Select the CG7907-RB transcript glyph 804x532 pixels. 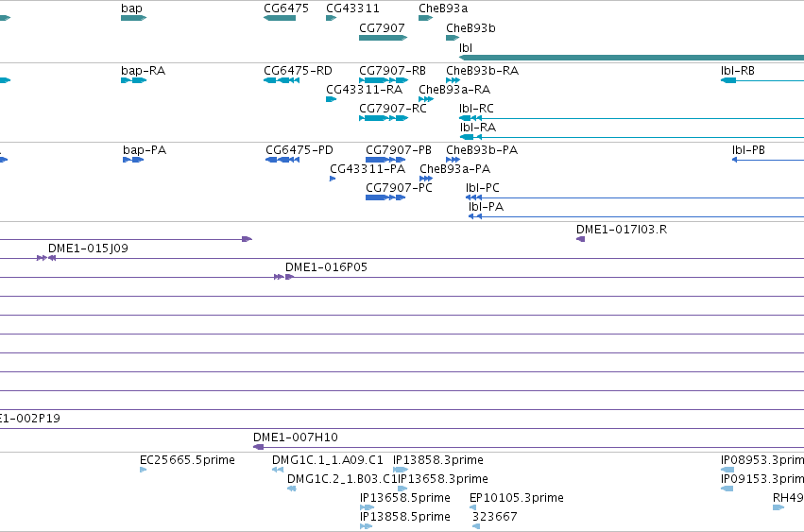(x=384, y=80)
